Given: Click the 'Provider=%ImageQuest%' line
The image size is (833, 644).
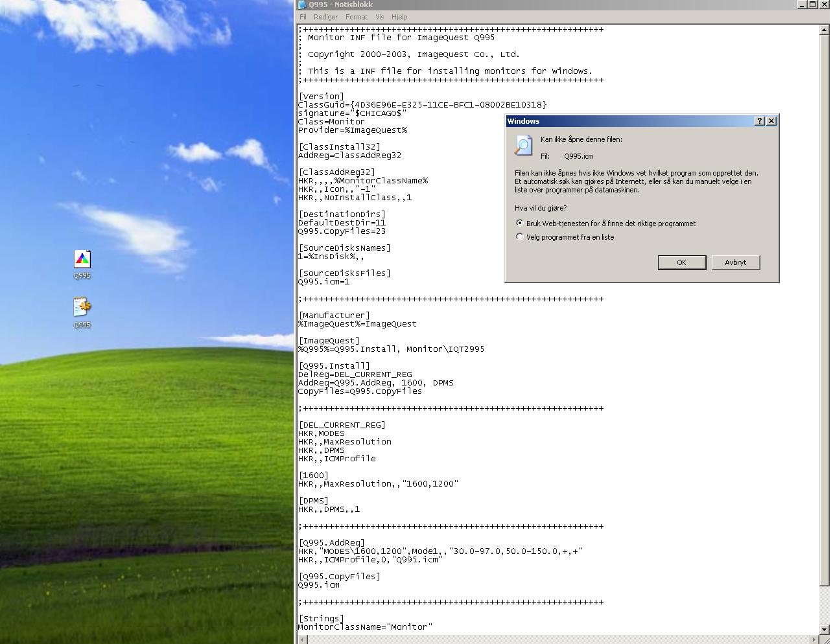Looking at the screenshot, I should point(353,130).
